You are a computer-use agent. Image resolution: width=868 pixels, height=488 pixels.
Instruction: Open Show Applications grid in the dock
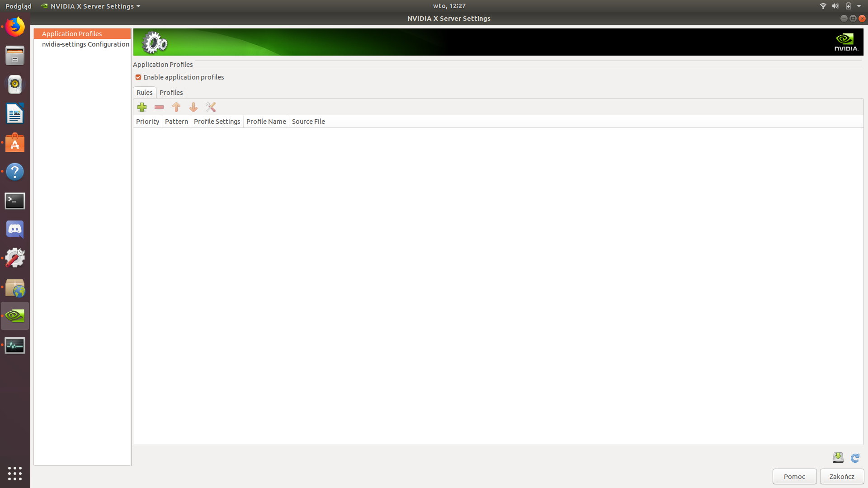coord(15,473)
